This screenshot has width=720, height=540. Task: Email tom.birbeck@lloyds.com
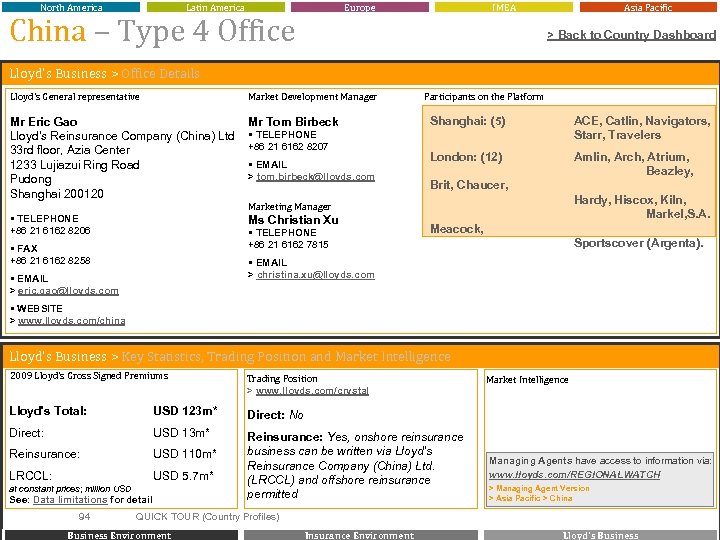point(315,177)
